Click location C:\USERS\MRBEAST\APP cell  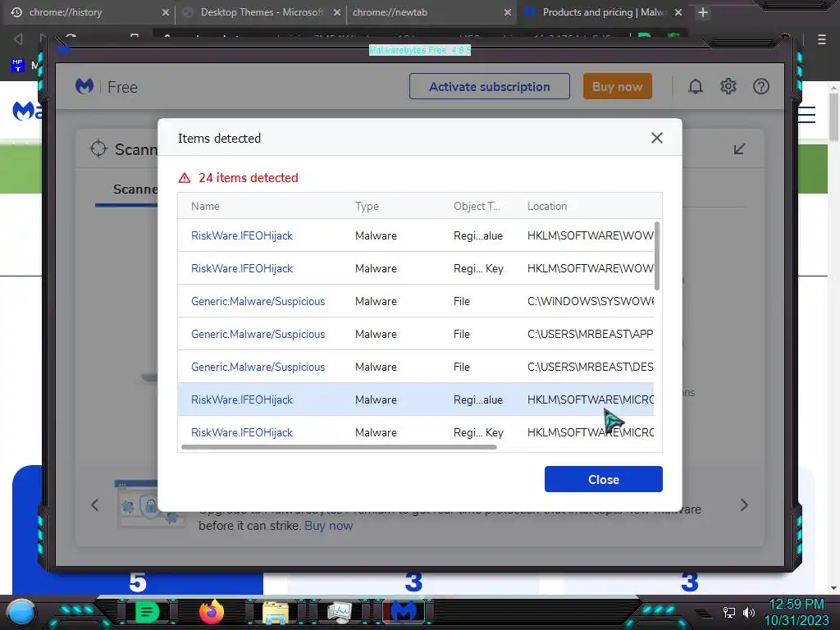pos(591,334)
